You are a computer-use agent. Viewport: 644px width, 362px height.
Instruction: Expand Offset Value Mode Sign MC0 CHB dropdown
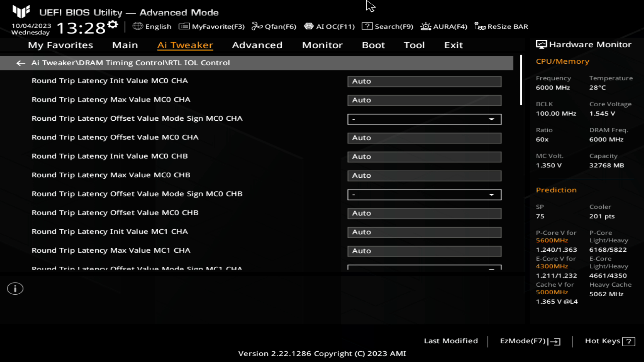click(424, 195)
